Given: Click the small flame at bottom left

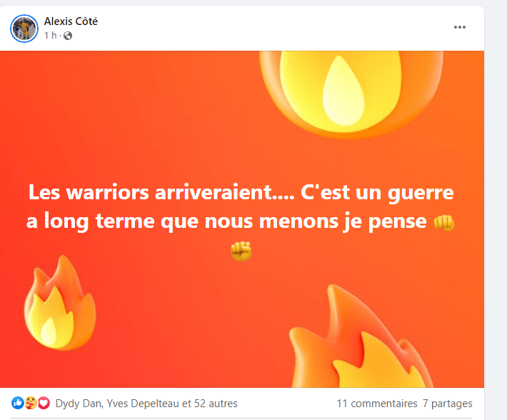Looking at the screenshot, I should pyautogui.click(x=60, y=303).
